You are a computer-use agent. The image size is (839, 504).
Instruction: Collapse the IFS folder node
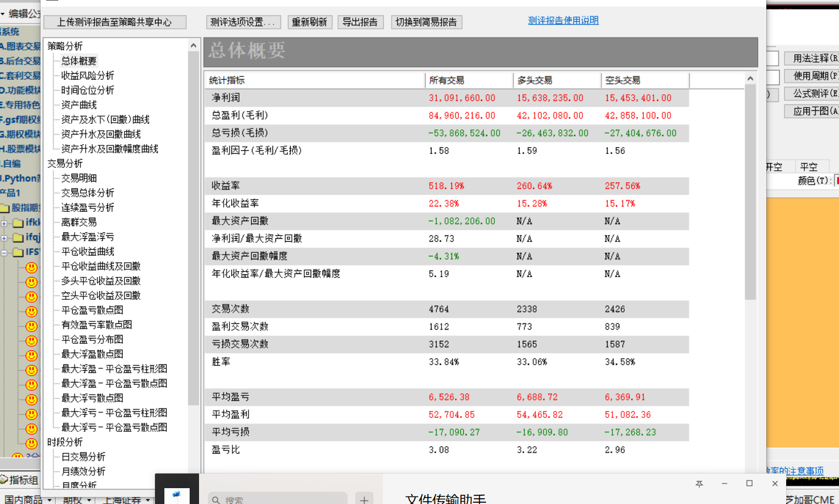[4, 252]
